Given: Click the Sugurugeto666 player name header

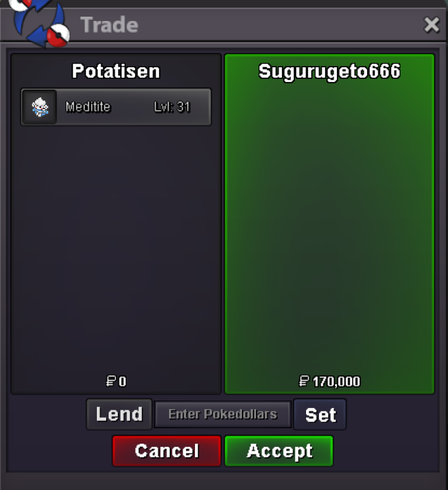Looking at the screenshot, I should point(330,71).
